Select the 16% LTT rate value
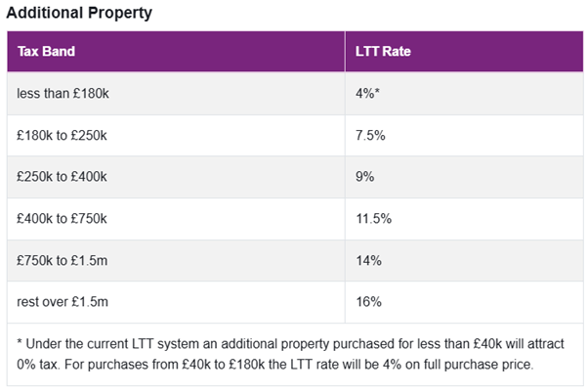The width and height of the screenshot is (588, 392). click(368, 302)
